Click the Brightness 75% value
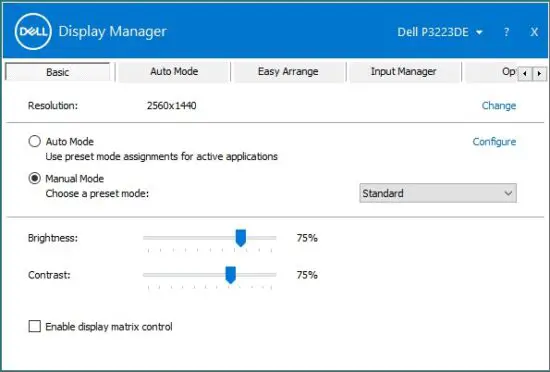 tap(307, 238)
